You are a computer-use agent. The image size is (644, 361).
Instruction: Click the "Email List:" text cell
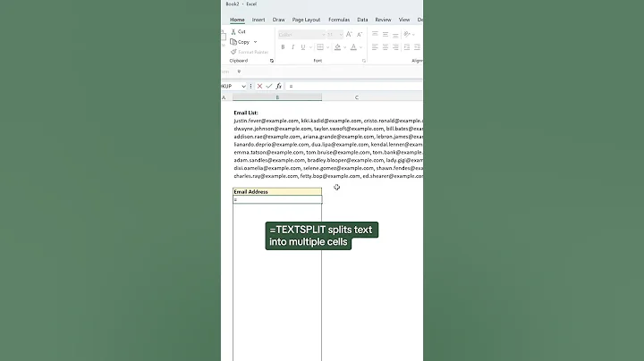[246, 113]
